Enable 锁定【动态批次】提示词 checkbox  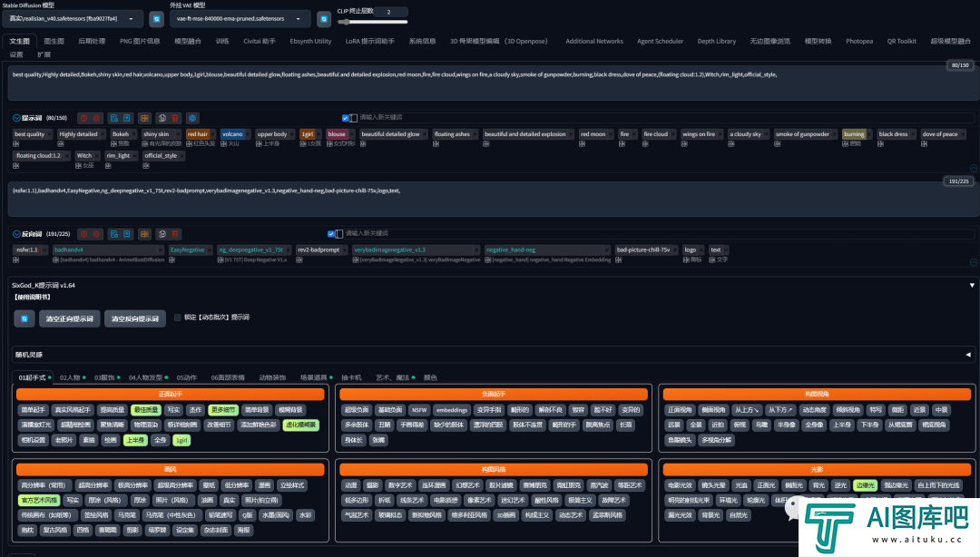pyautogui.click(x=178, y=318)
